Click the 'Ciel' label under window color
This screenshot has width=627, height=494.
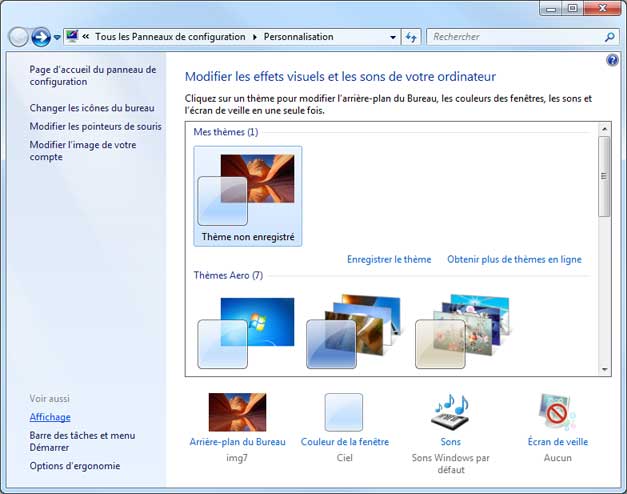[344, 458]
